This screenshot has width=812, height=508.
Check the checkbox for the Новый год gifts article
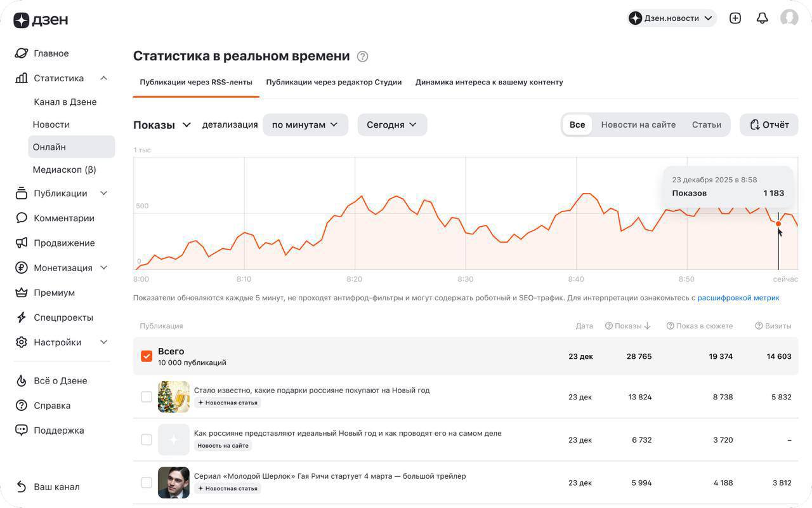click(x=146, y=396)
